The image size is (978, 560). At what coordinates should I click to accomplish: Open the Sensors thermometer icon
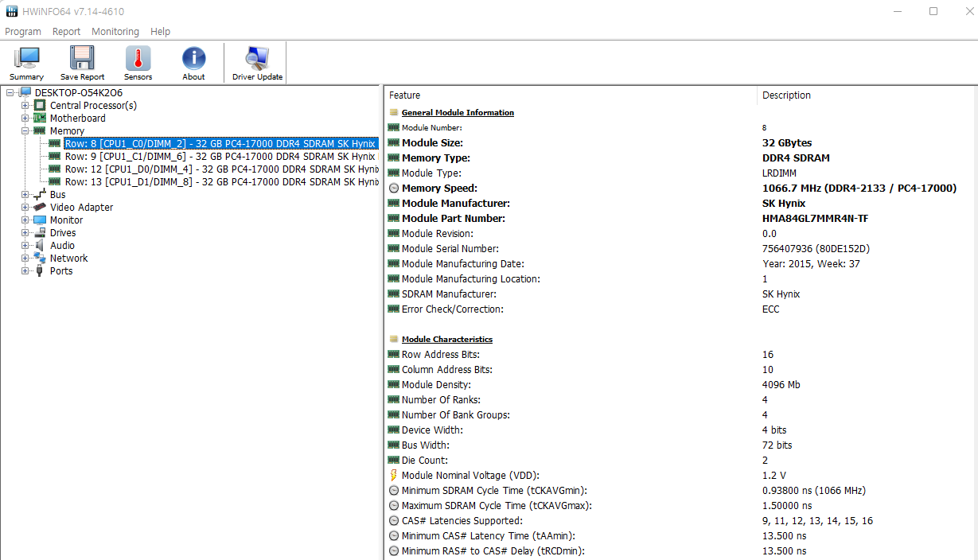click(x=138, y=58)
